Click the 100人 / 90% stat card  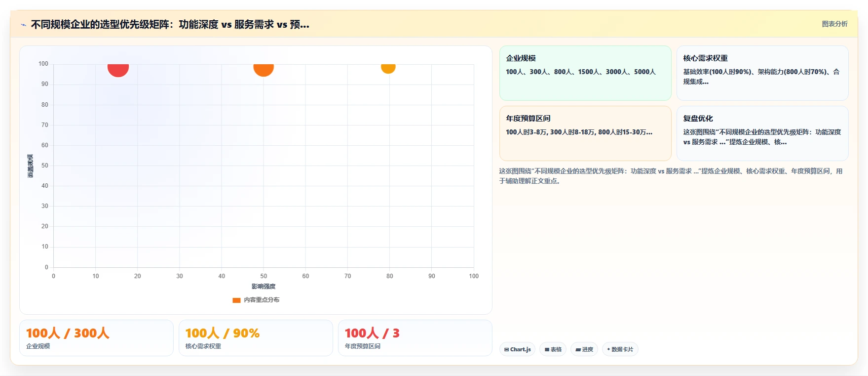pyautogui.click(x=256, y=338)
